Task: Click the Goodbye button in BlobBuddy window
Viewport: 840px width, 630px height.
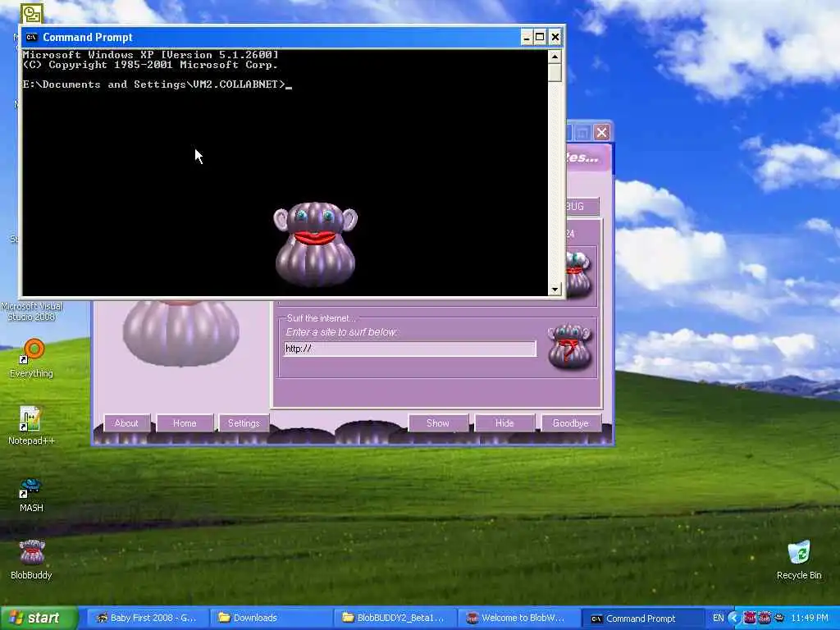Action: click(571, 422)
